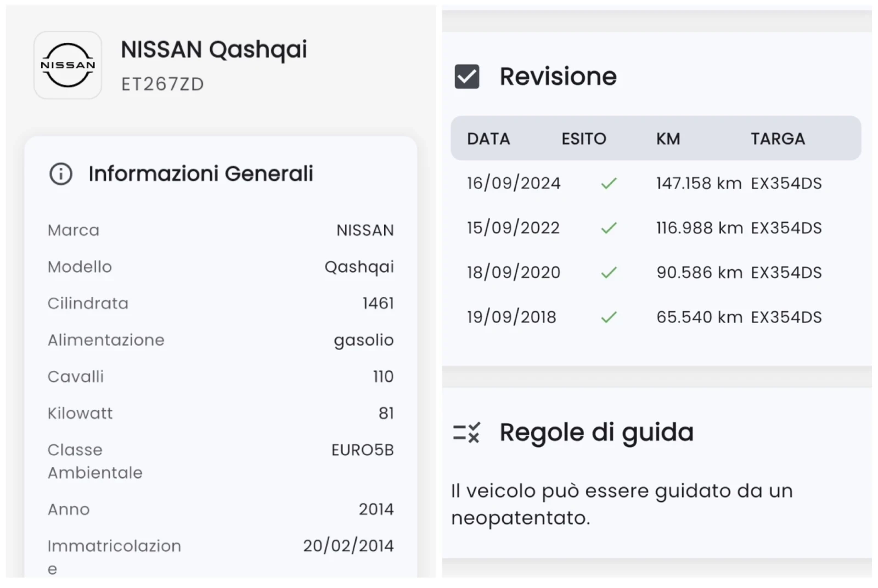Toggle the ESITO result for the 2024 inspection

tap(609, 183)
